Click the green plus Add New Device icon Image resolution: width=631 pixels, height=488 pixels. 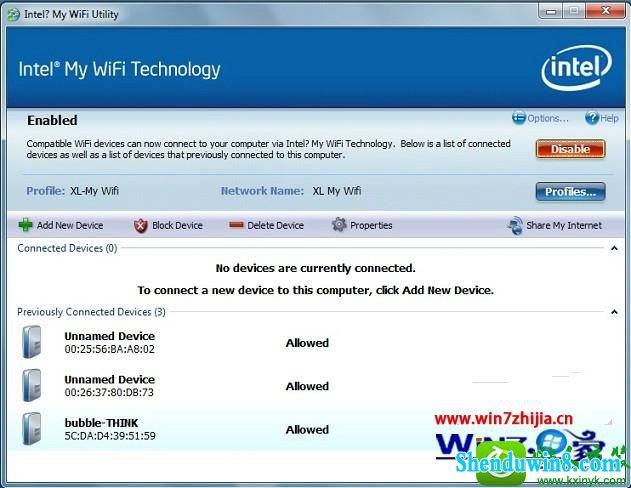pos(25,225)
